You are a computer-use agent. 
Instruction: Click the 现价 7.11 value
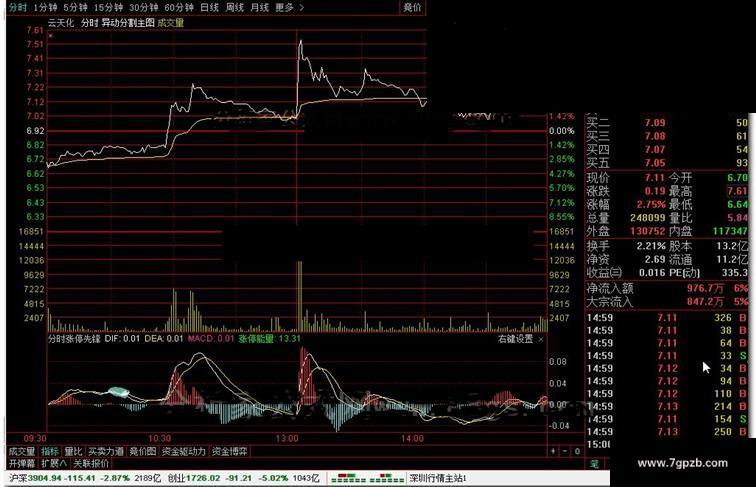point(655,178)
